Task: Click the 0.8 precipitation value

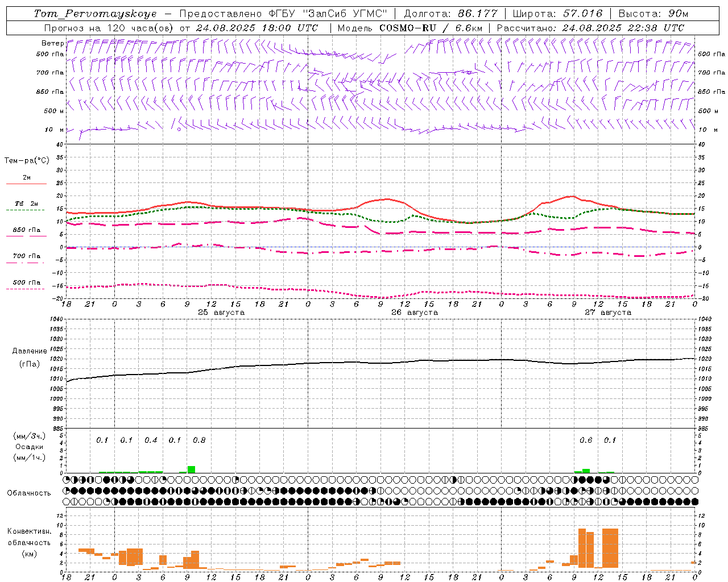Action: click(x=199, y=440)
